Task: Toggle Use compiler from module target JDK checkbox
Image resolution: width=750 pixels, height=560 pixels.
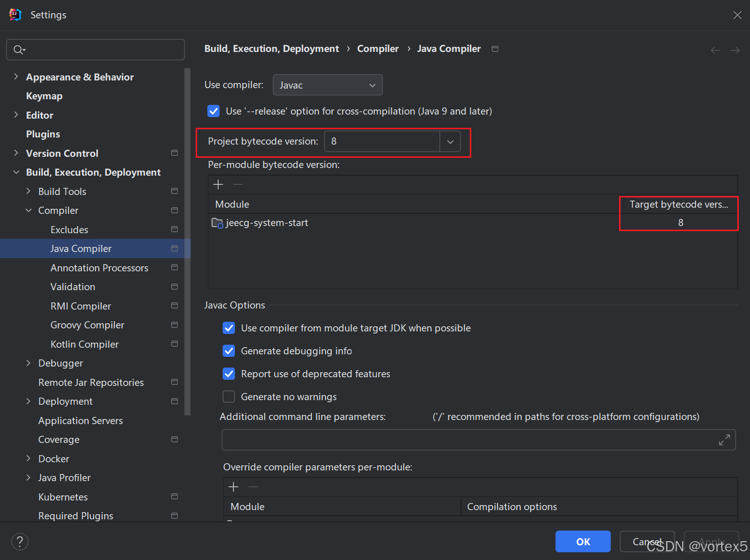Action: point(229,328)
